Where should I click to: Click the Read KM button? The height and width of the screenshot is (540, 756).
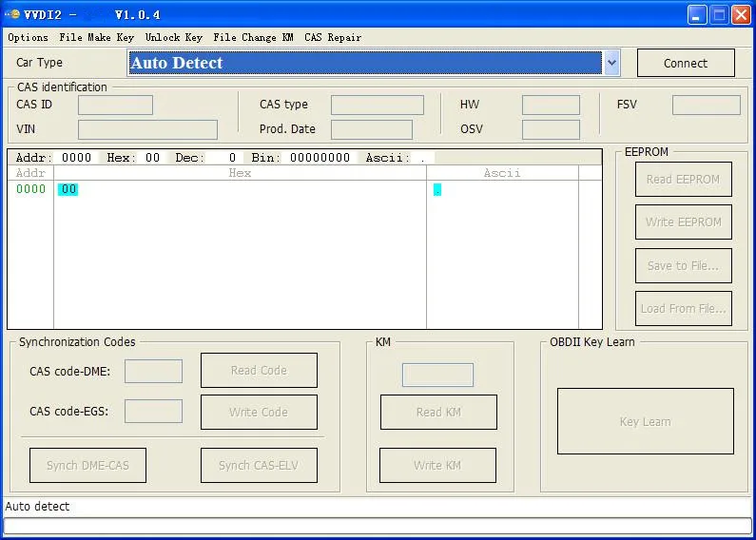coord(438,413)
